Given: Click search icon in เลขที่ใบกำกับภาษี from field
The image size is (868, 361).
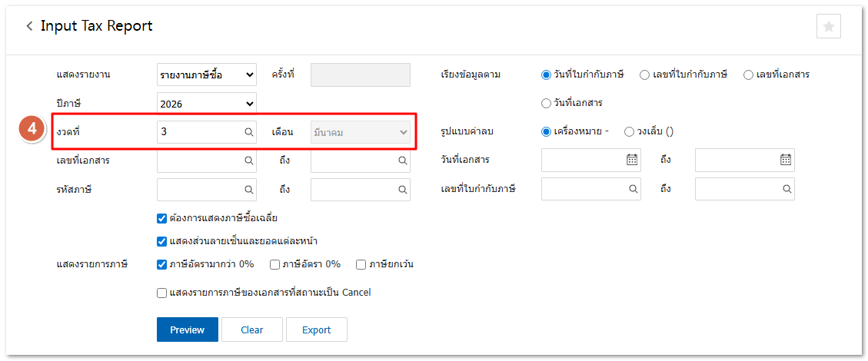Looking at the screenshot, I should pos(633,189).
